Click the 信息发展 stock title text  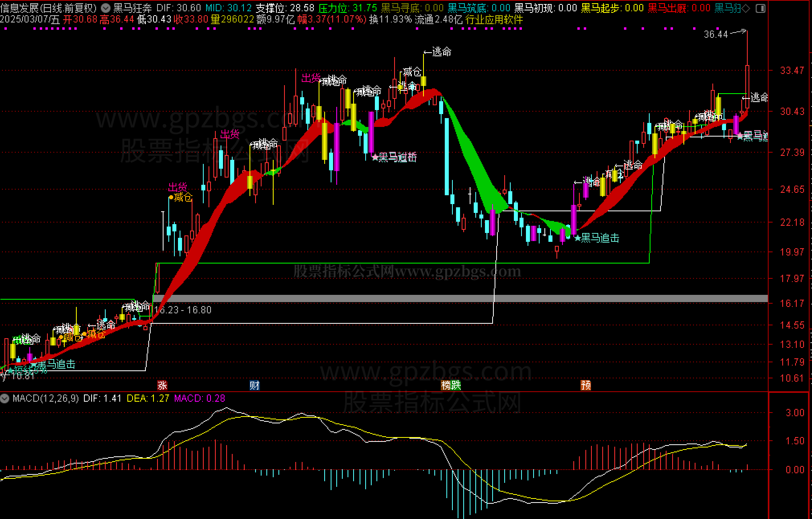(x=19, y=8)
